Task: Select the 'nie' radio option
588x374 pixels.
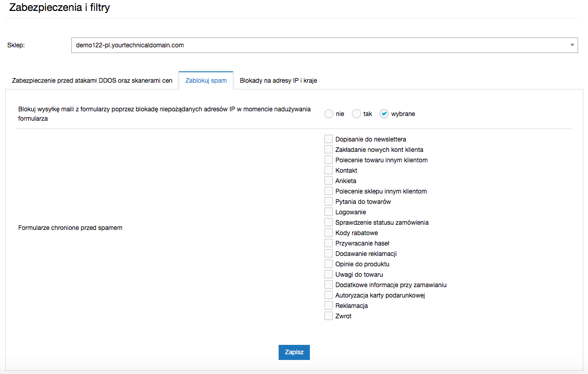Action: pos(329,114)
